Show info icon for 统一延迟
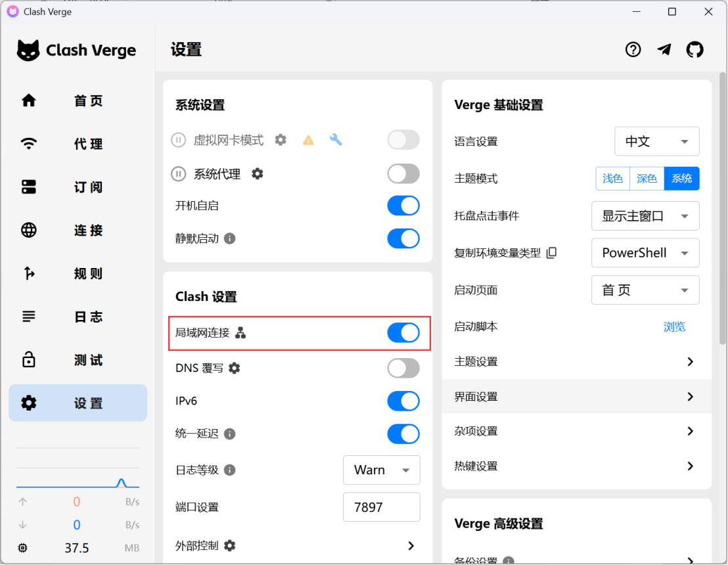Viewport: 728px width, 565px height. (230, 434)
